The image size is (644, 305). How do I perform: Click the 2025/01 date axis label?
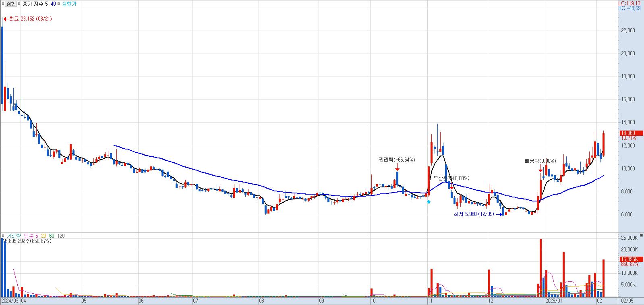553,301
